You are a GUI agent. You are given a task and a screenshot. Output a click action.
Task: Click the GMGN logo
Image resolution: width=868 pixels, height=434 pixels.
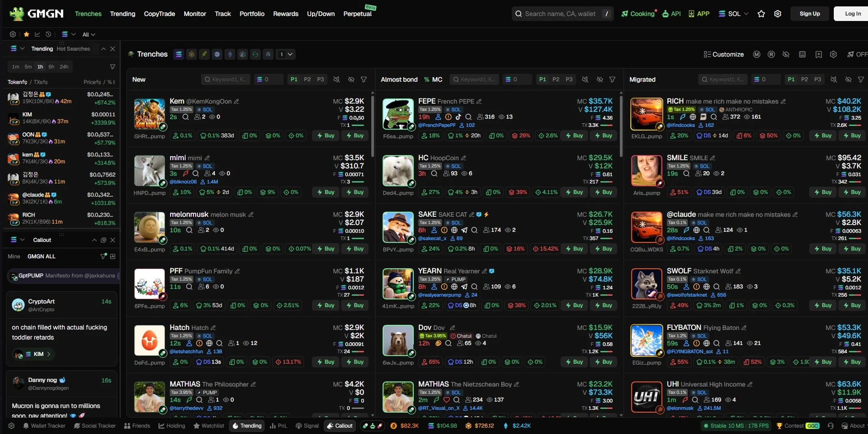coord(36,14)
